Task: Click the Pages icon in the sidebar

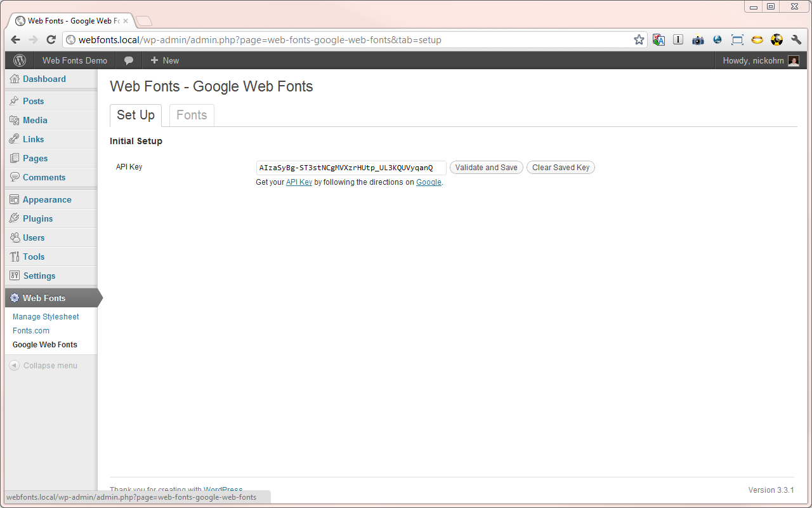Action: click(x=15, y=158)
